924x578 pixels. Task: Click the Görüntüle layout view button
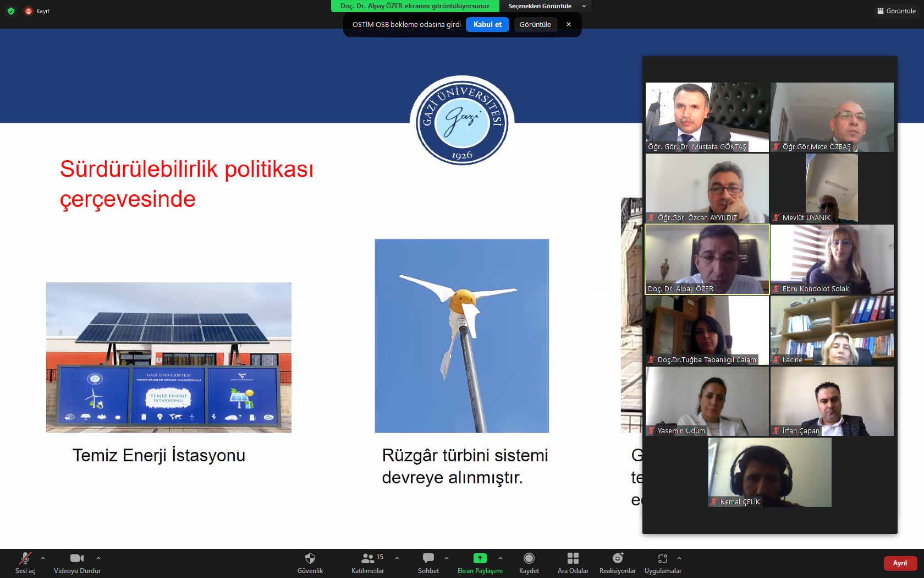897,11
